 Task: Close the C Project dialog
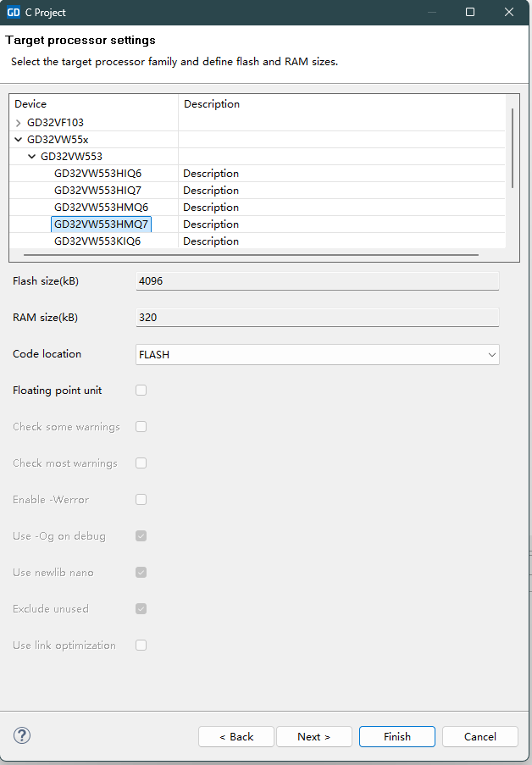pyautogui.click(x=508, y=13)
